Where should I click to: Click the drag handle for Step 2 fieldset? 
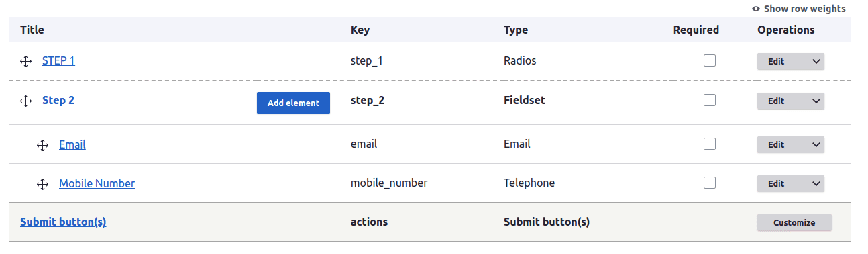(26, 101)
